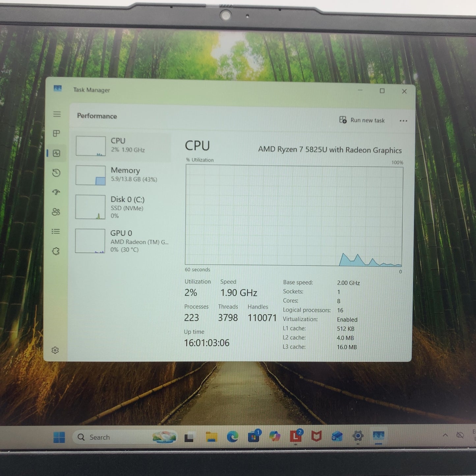476x476 pixels.
Task: Select the Memory item in resource list
Action: (122, 175)
